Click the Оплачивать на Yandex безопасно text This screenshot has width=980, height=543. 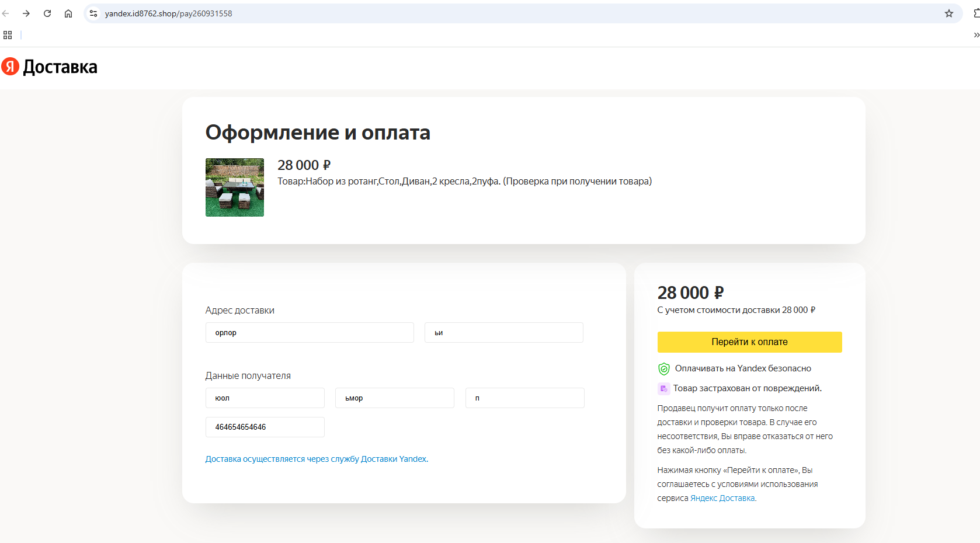point(743,368)
